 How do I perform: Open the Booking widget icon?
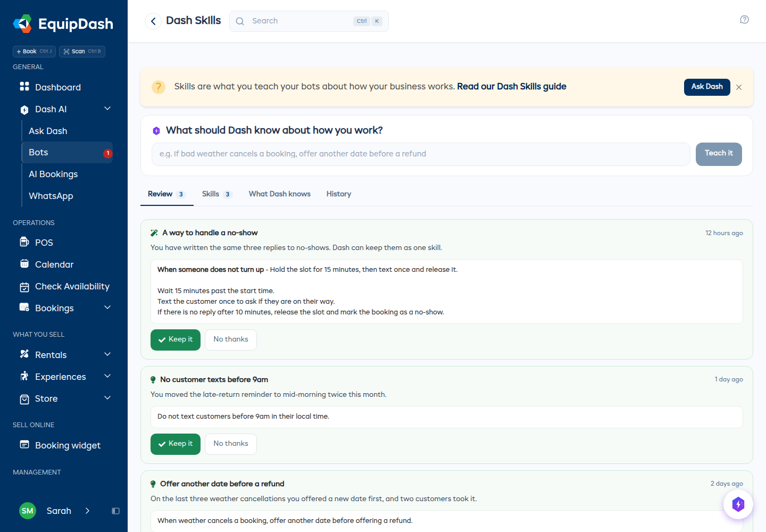pyautogui.click(x=24, y=445)
